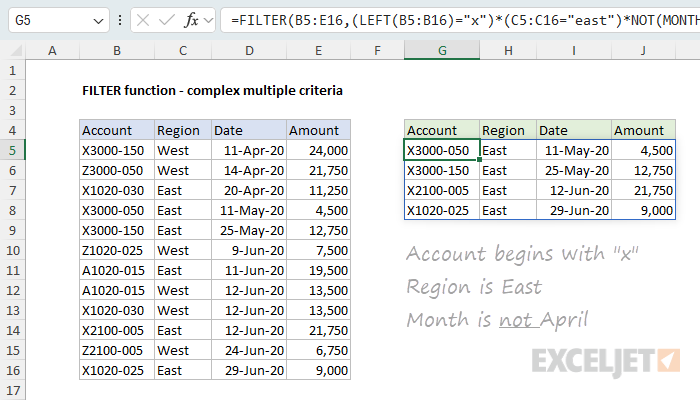Select row 10 header
The image size is (700, 400).
pos(12,250)
